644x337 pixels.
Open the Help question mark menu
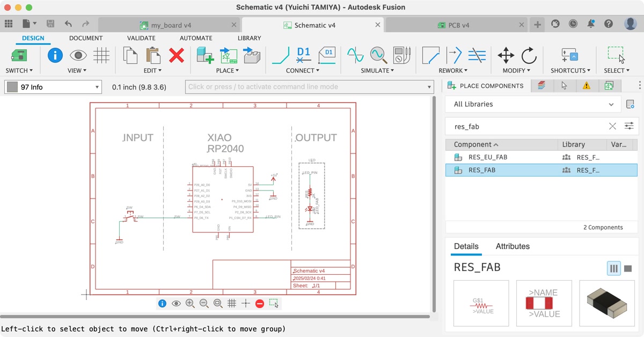pos(609,24)
